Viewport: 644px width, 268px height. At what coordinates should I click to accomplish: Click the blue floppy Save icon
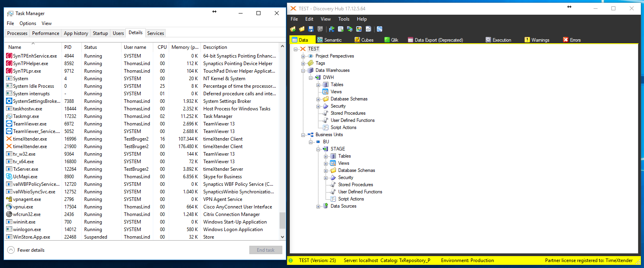click(x=311, y=29)
